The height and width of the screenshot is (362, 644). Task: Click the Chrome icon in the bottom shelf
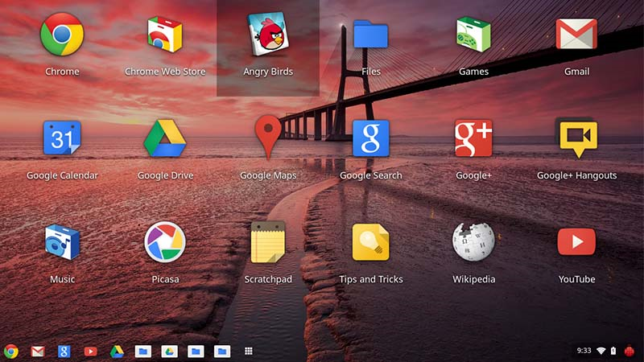11,352
